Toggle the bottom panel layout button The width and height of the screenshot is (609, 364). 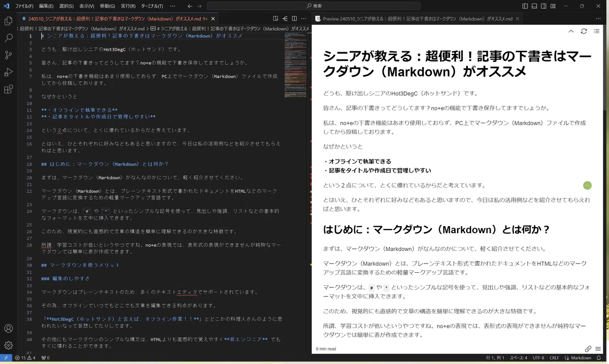point(535,6)
